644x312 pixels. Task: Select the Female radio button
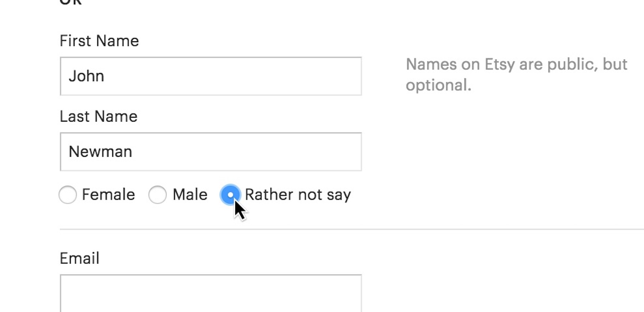click(x=68, y=194)
